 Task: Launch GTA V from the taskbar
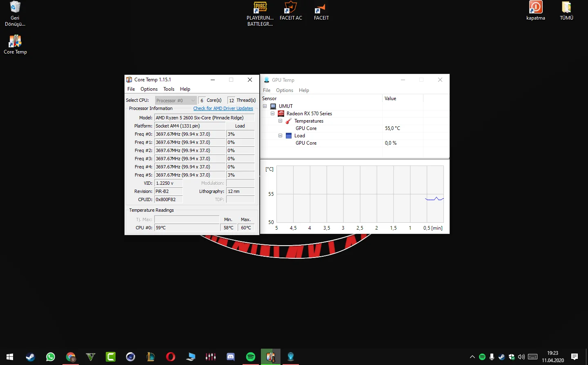click(x=91, y=357)
